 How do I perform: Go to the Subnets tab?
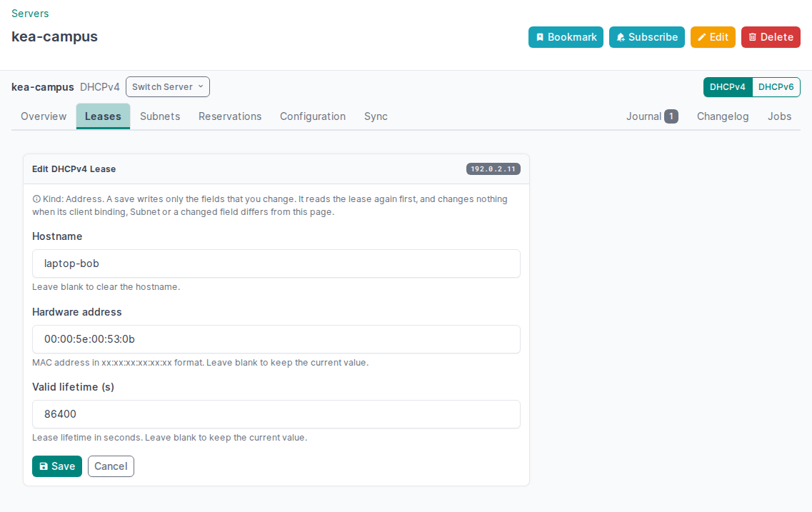pyautogui.click(x=160, y=116)
